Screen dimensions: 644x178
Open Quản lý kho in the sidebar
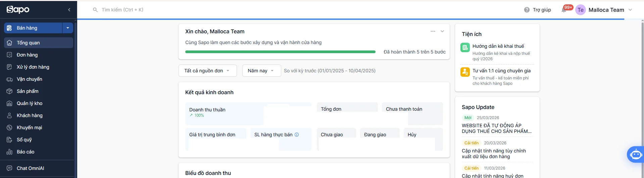click(39, 103)
